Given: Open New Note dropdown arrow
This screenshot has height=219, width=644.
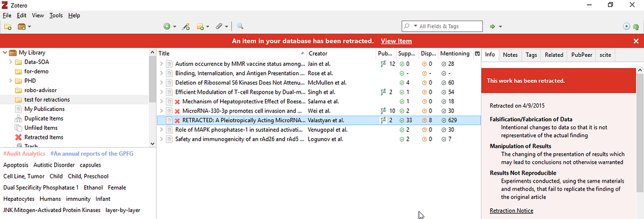Looking at the screenshot, I should click(x=207, y=27).
